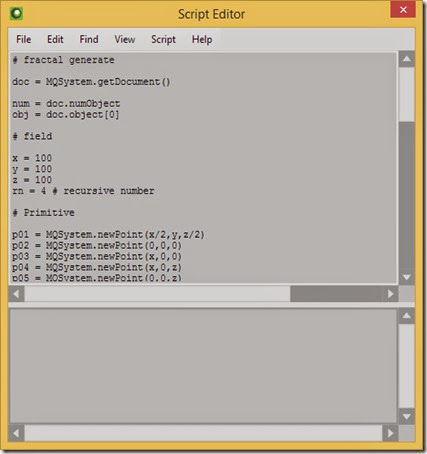The image size is (427, 454).
Task: Click the output pane scroll-left arrow
Action: [16, 433]
